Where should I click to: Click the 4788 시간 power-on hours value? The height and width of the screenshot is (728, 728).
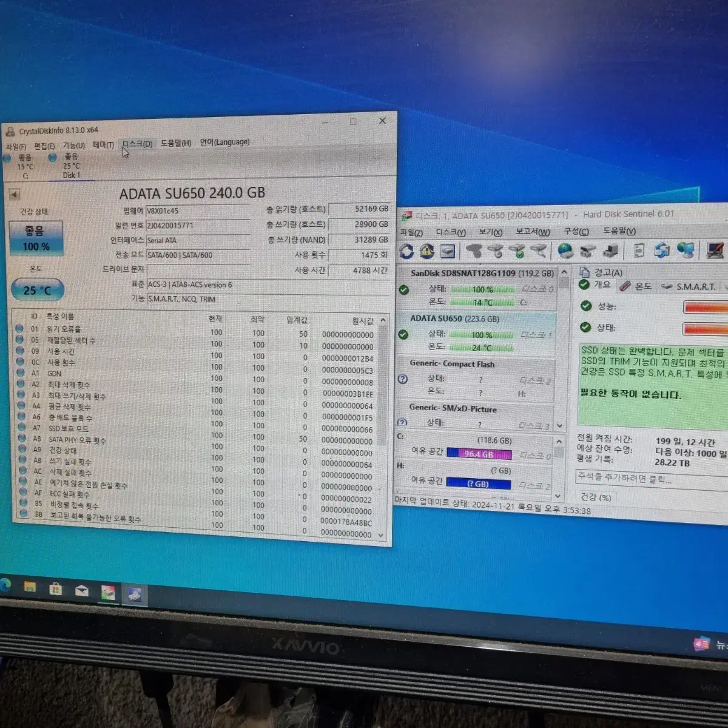[x=359, y=271]
